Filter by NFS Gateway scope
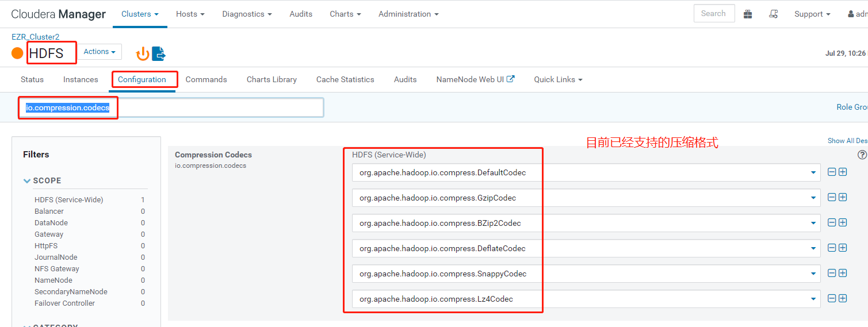 tap(57, 269)
